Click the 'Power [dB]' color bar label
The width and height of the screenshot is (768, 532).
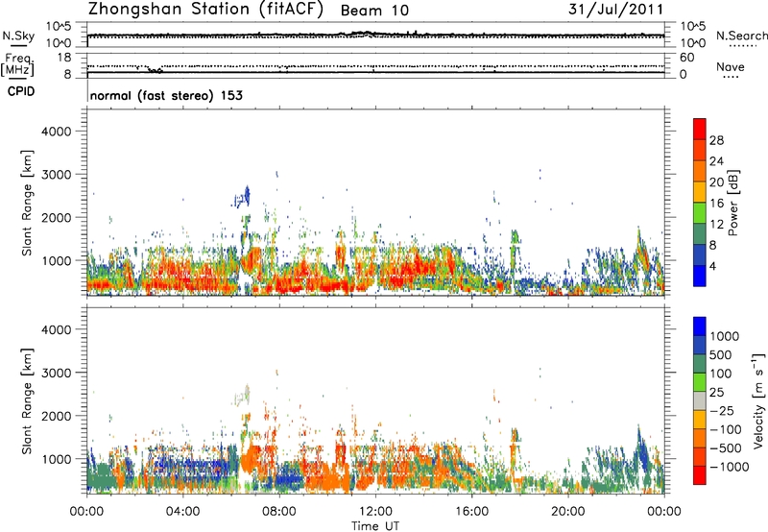click(732, 203)
